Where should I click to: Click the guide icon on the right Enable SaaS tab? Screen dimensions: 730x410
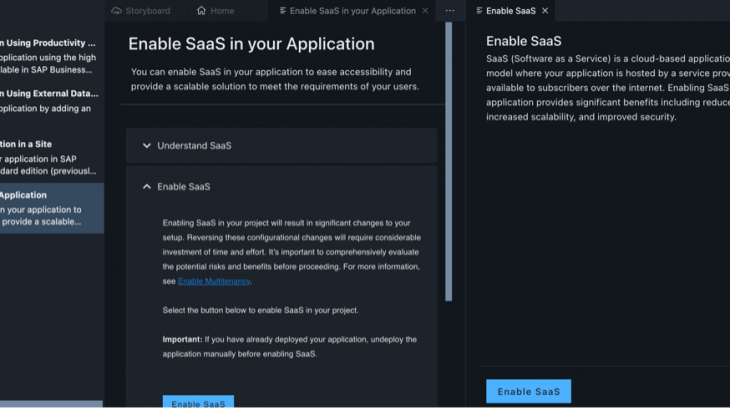[479, 11]
